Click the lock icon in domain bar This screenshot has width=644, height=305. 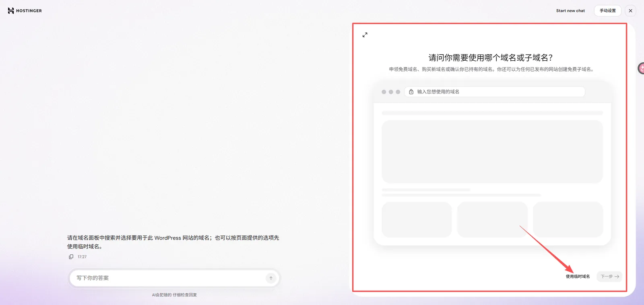pyautogui.click(x=411, y=92)
